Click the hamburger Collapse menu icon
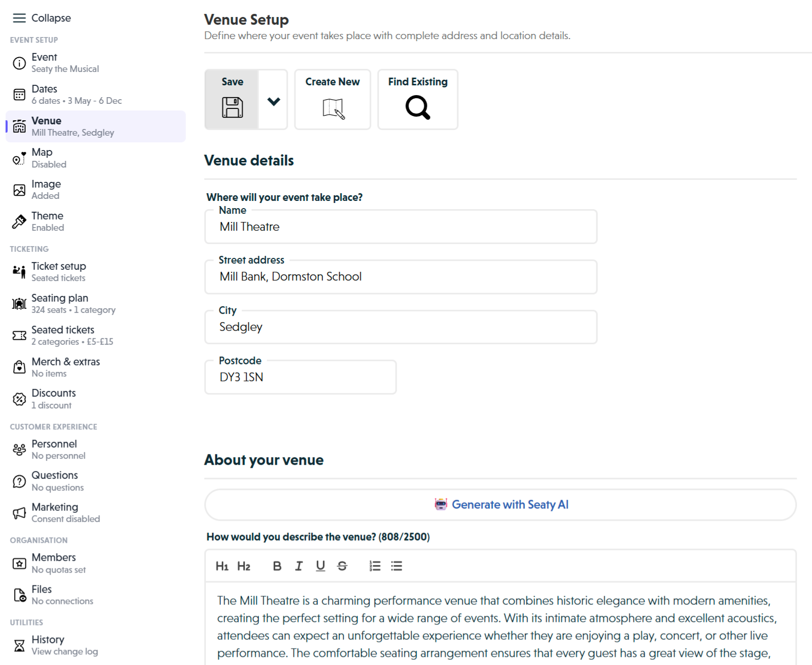 (19, 18)
